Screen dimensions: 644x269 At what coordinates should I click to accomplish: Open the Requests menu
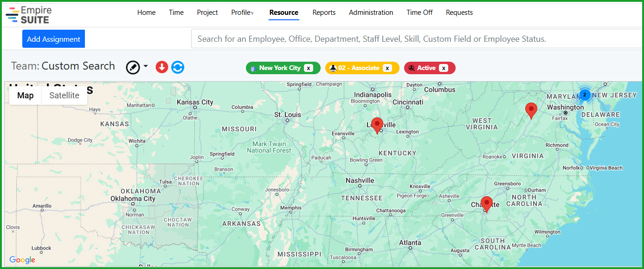tap(459, 13)
